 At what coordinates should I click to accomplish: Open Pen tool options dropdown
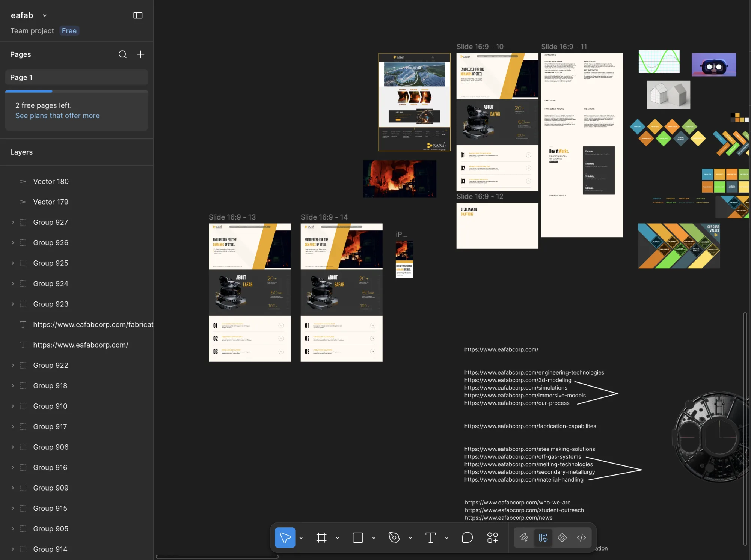coord(410,538)
